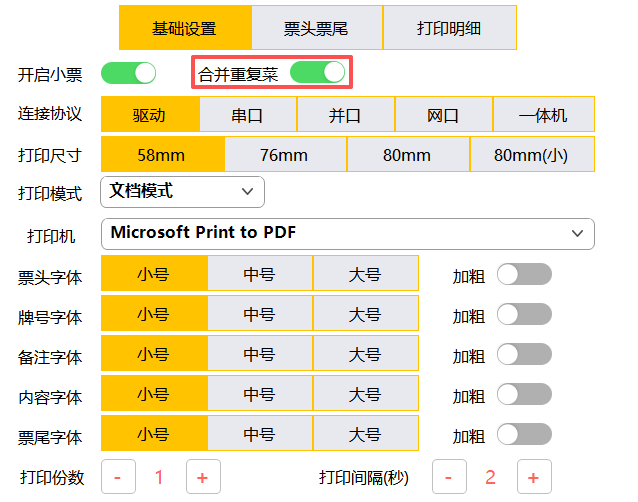This screenshot has height=502, width=638.
Task: Set 备注字体 to 中号
Action: click(259, 355)
